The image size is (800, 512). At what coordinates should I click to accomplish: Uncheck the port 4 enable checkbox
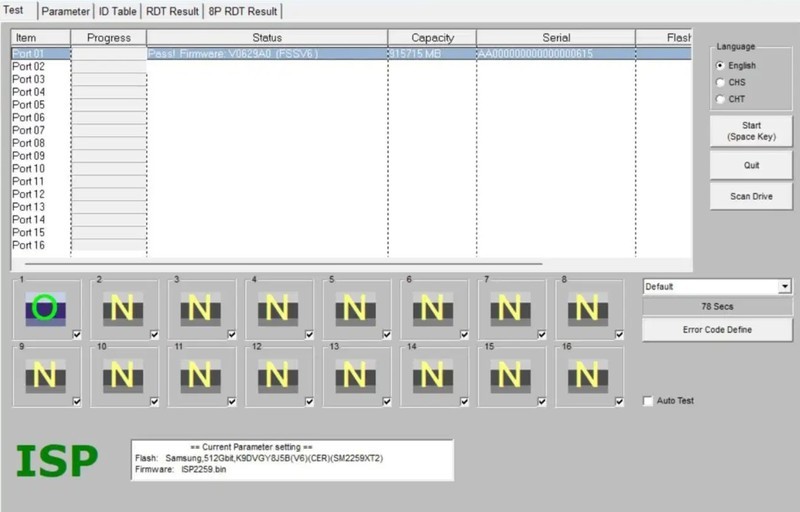[x=310, y=335]
